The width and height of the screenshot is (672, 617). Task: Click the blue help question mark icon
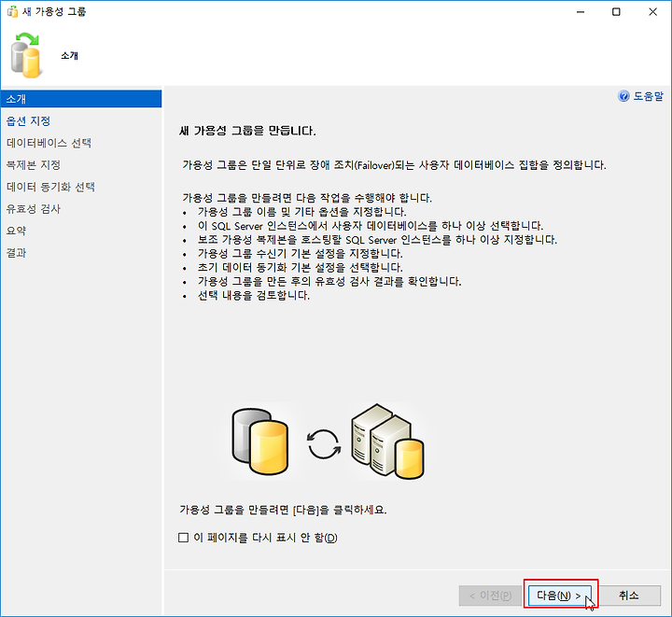point(623,96)
